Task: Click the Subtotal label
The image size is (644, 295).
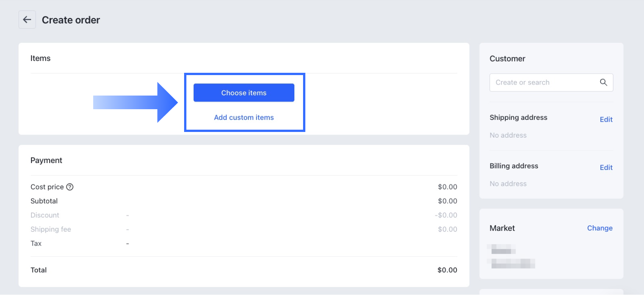Action: [x=44, y=201]
